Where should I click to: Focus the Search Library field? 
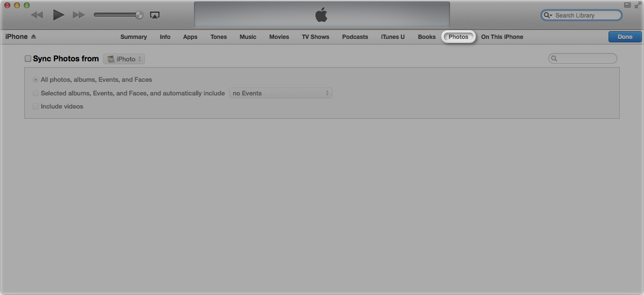click(581, 15)
